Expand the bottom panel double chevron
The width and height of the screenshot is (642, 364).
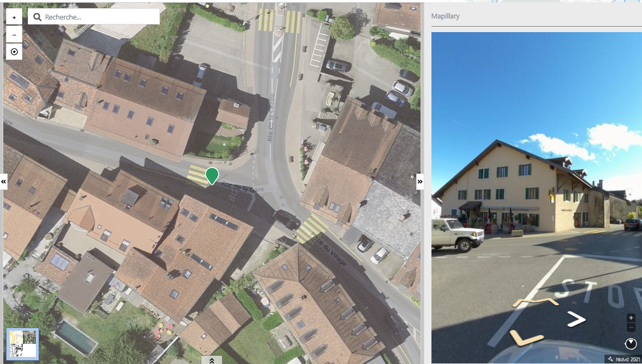212,360
